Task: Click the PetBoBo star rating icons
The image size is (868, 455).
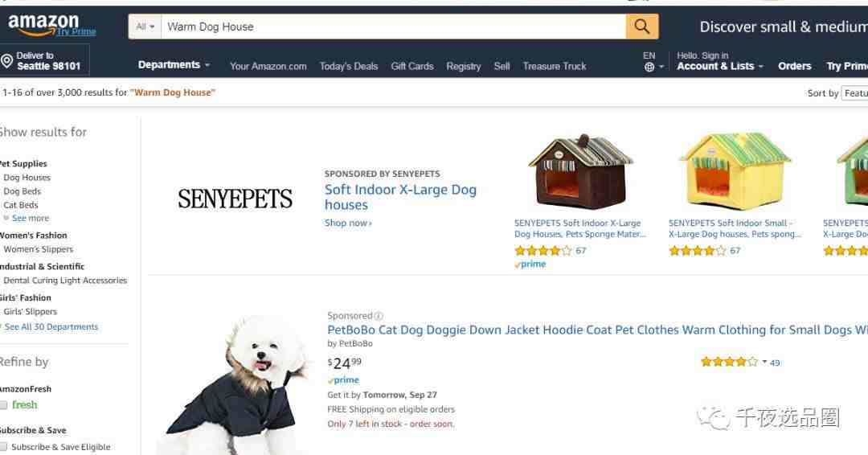Action: 729,362
